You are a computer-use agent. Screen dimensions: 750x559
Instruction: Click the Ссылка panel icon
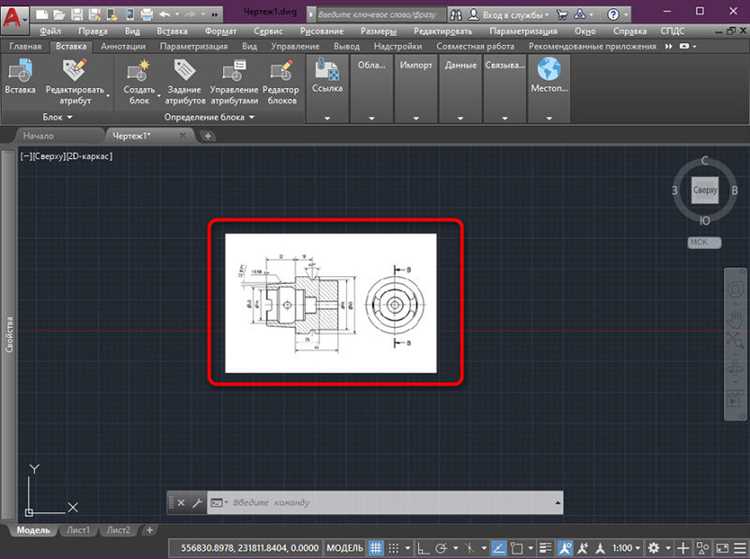(x=327, y=69)
